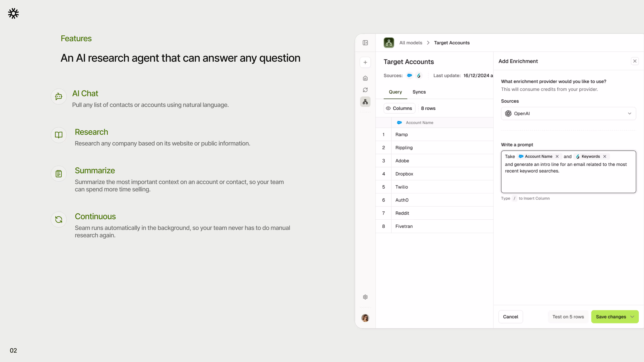Click the AI Chat feature heading

click(85, 94)
